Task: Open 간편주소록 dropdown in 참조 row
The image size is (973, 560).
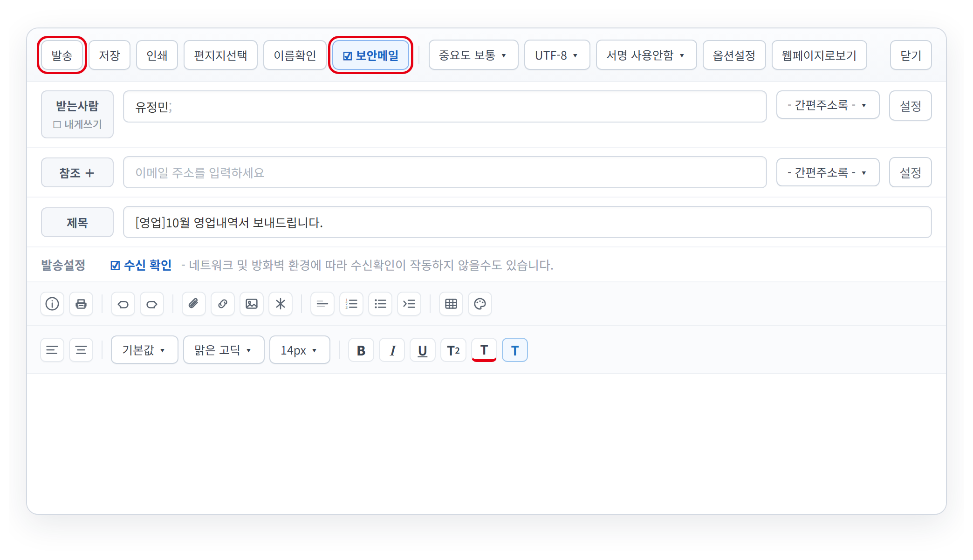Action: pyautogui.click(x=828, y=172)
